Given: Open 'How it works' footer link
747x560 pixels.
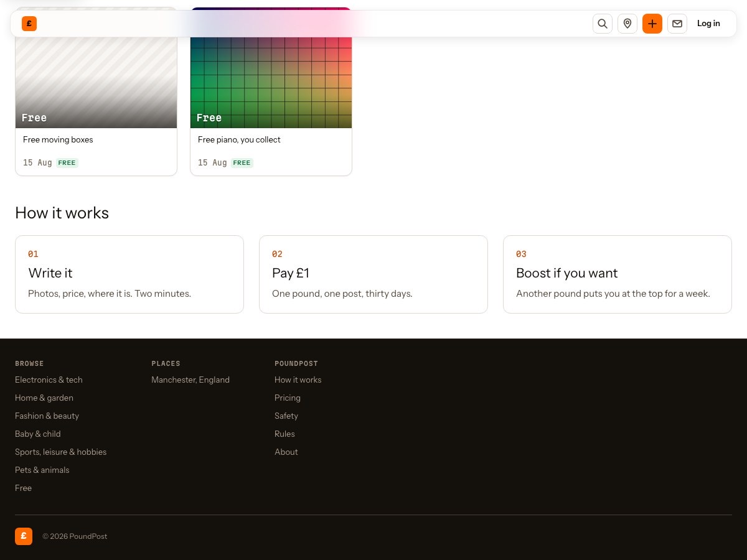Looking at the screenshot, I should click(298, 380).
